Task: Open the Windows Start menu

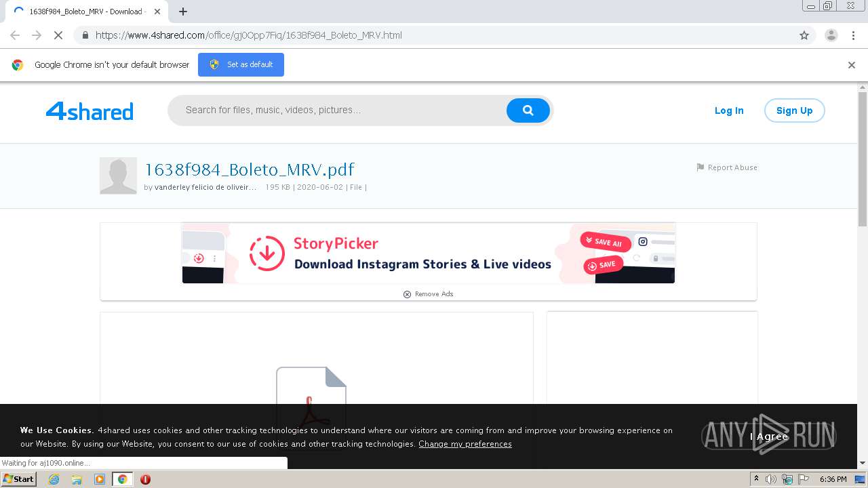Action: (x=18, y=479)
